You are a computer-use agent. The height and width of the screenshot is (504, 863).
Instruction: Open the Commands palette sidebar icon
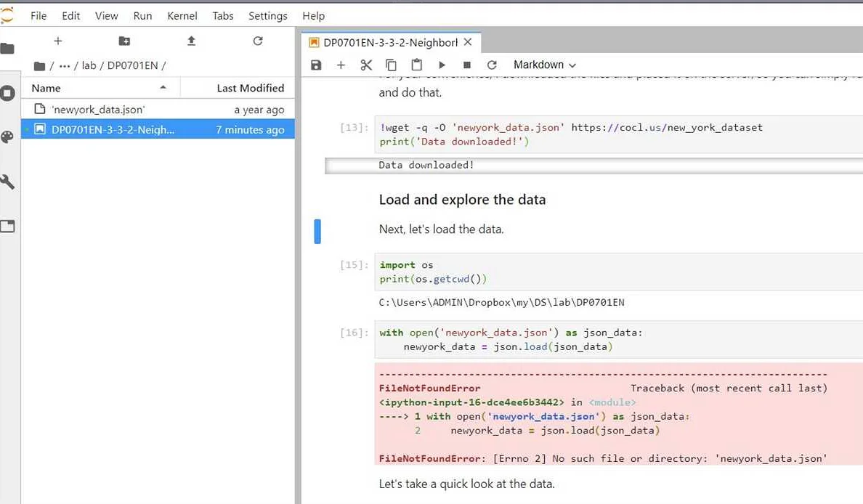[x=8, y=138]
